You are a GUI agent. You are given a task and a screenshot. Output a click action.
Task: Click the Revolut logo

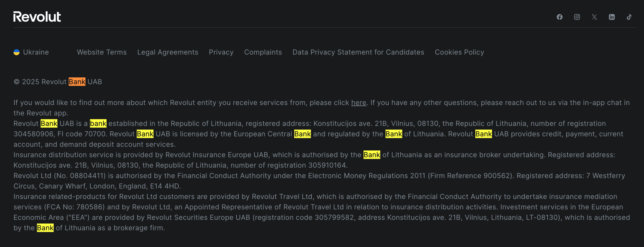(37, 17)
